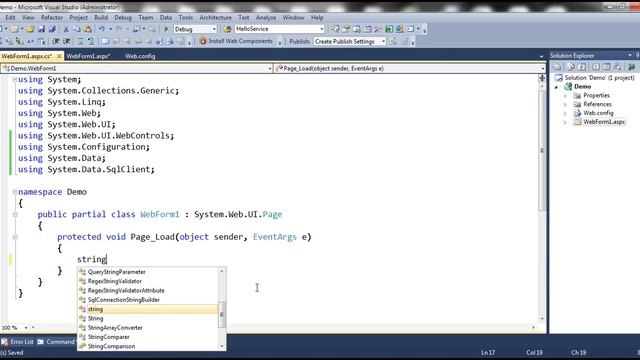Click the Paste clipboard icon

87,29
